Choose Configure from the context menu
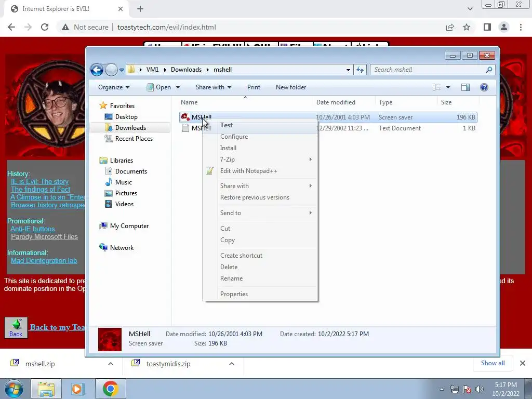532x399 pixels. click(x=260, y=137)
